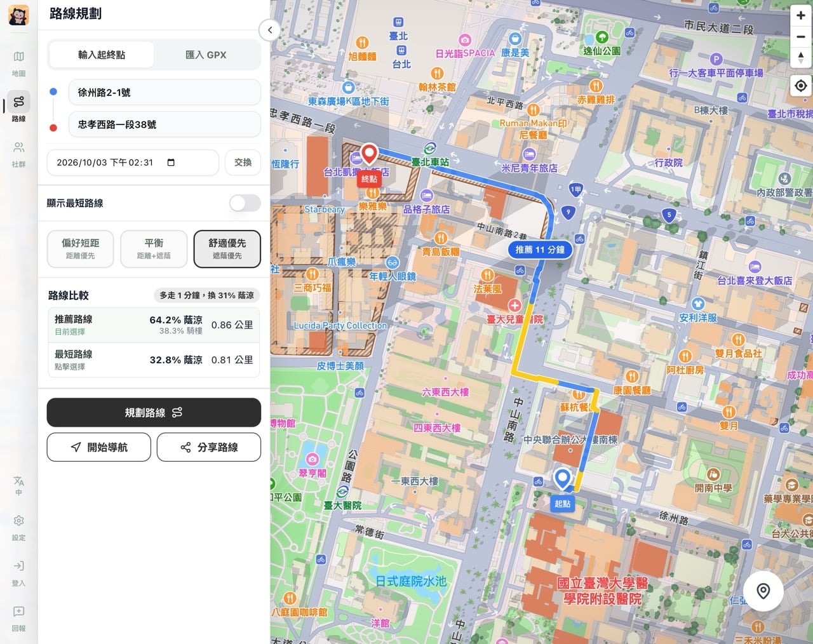Share route with 分享路線 button

209,447
